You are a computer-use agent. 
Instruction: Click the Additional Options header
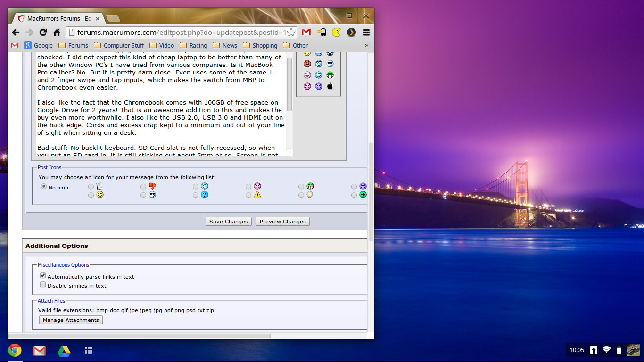(57, 246)
